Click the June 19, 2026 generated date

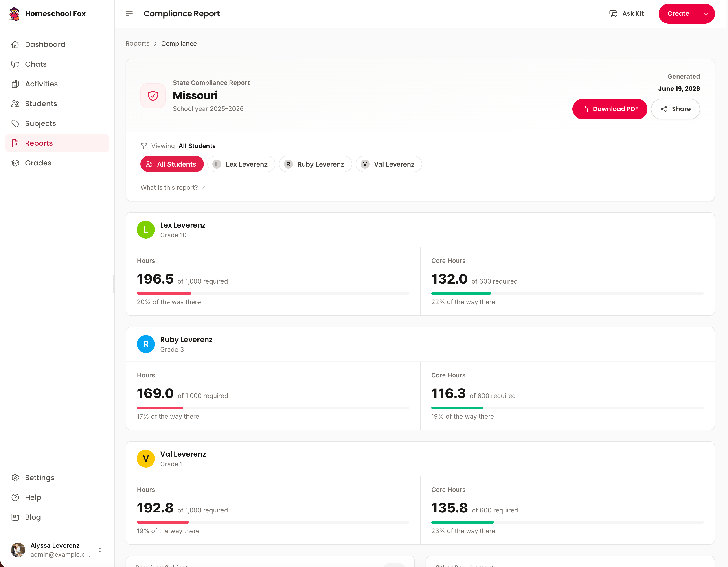(x=679, y=89)
